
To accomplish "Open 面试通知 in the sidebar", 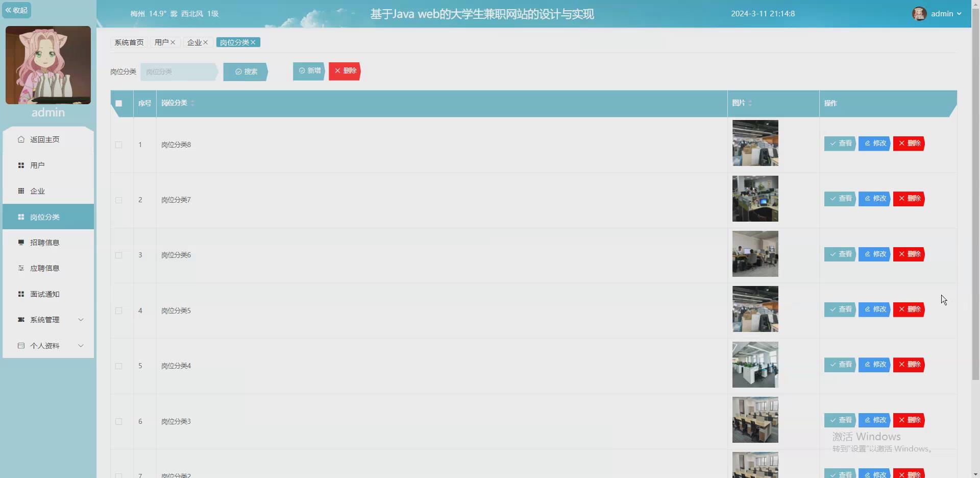I will point(48,294).
